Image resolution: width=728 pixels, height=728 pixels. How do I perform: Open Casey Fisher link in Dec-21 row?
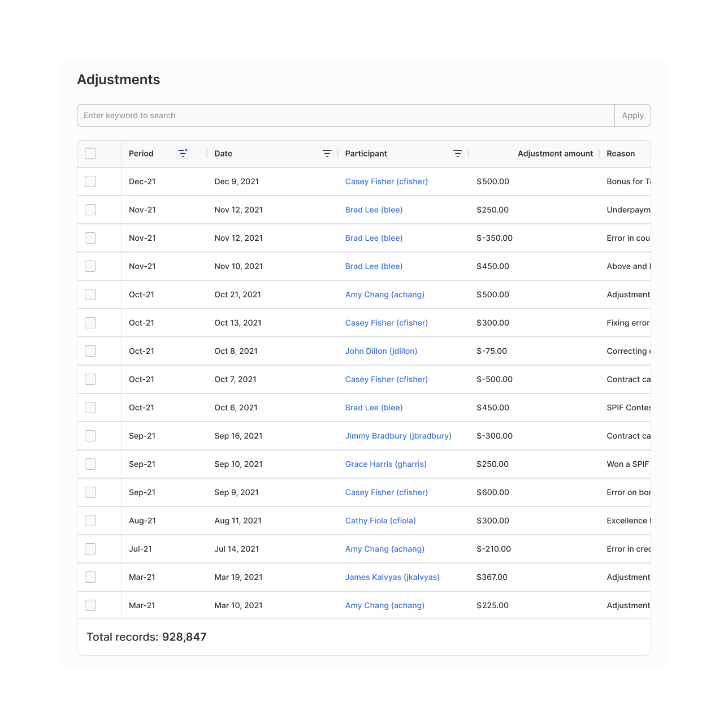[x=386, y=181]
